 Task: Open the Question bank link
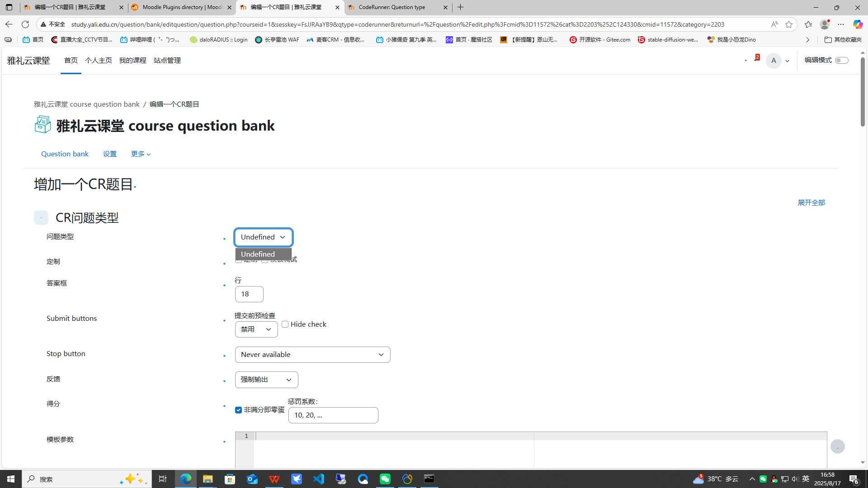point(65,154)
